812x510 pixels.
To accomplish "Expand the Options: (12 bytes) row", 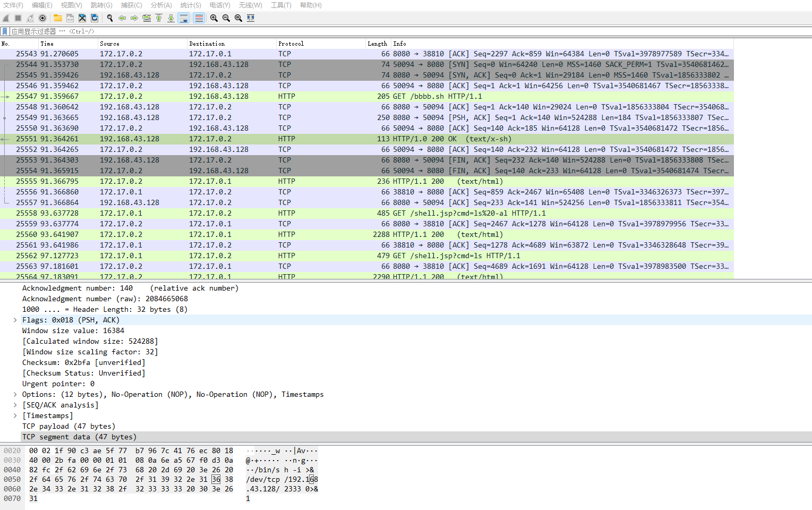I will click(x=15, y=394).
